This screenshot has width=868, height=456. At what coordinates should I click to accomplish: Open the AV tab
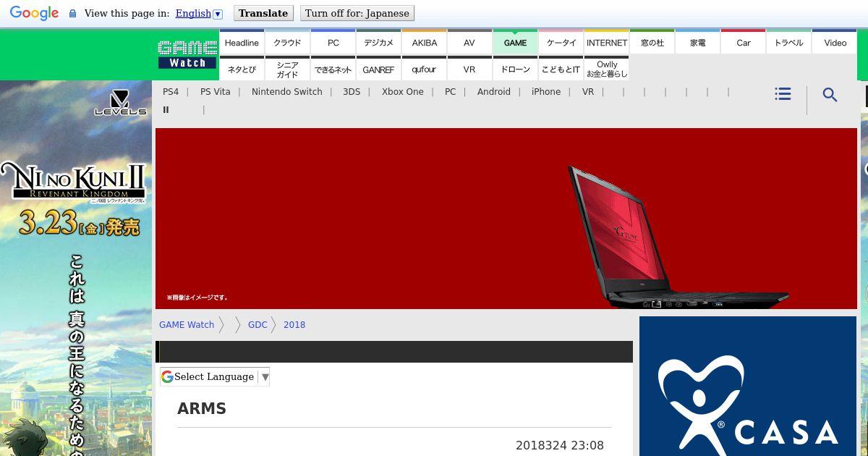coord(469,43)
